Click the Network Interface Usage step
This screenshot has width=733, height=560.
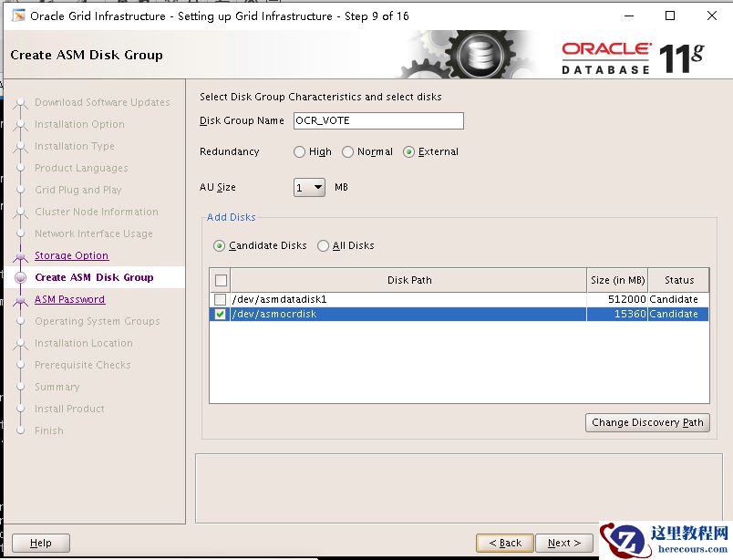click(94, 233)
